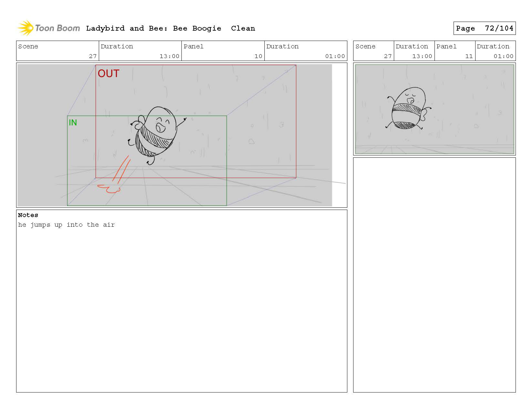This screenshot has width=532, height=417.
Task: Click the panel 10 duration value '01:00'
Action: point(335,56)
